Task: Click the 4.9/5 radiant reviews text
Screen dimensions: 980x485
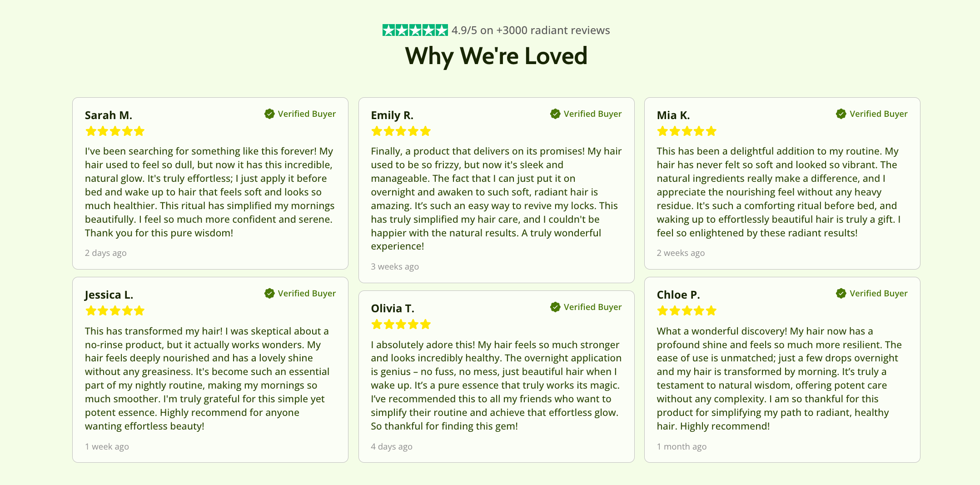Action: pyautogui.click(x=530, y=30)
